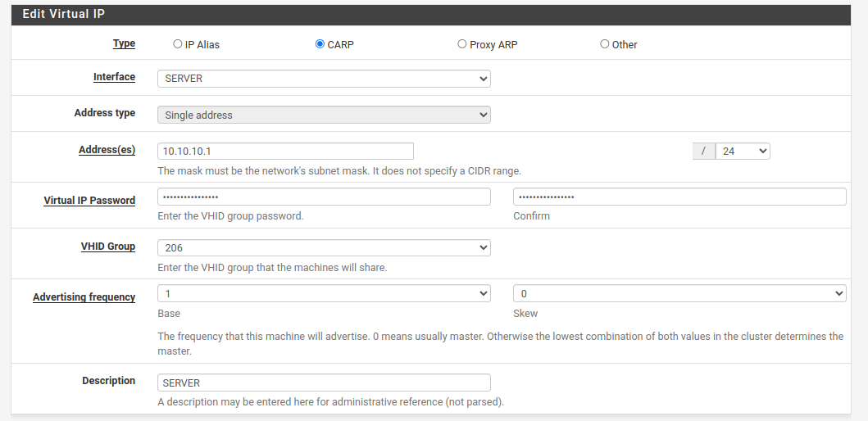Open the subnet mask dropdown showing 24
868x421 pixels.
[x=743, y=151]
